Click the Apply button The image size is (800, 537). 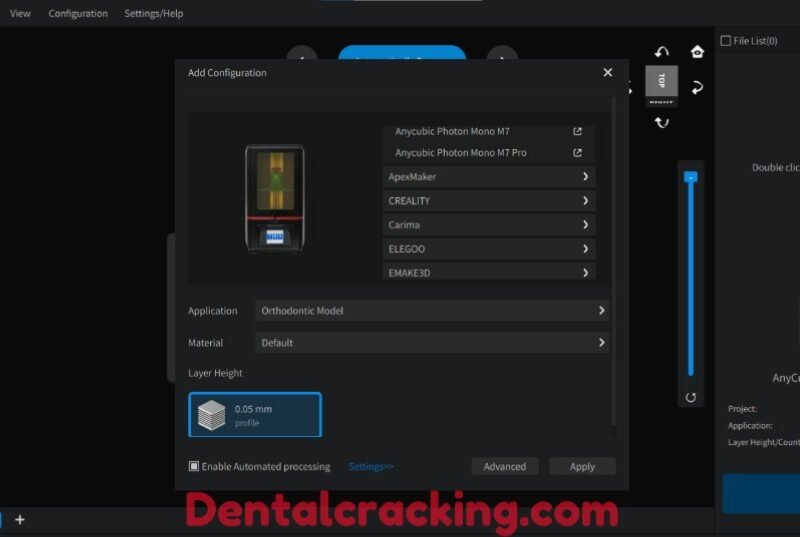pyautogui.click(x=582, y=466)
